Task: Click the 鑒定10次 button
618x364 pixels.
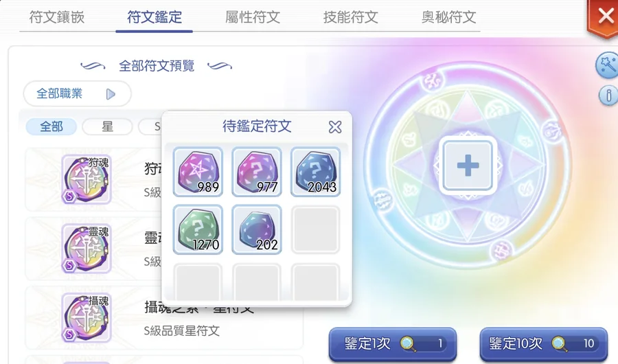Action: (544, 344)
